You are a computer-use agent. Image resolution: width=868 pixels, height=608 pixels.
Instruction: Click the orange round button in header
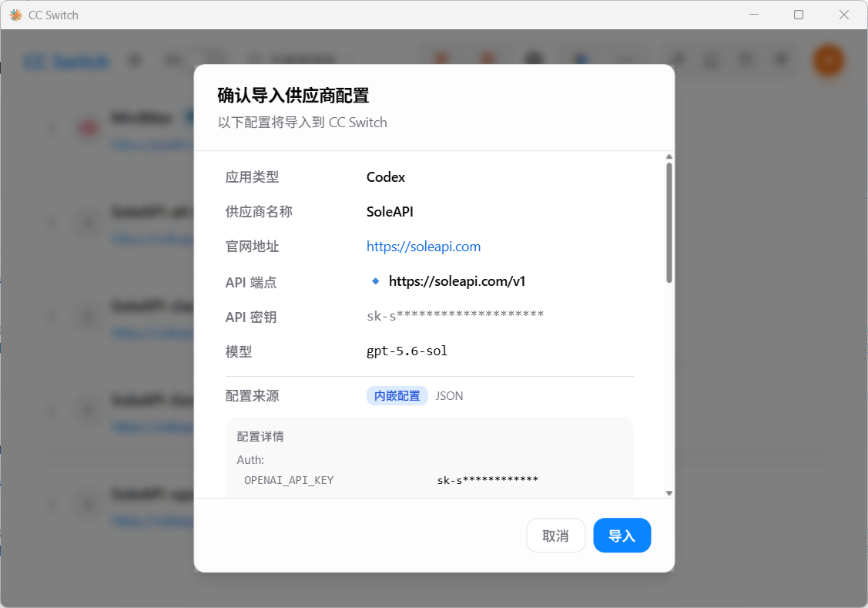[x=828, y=60]
